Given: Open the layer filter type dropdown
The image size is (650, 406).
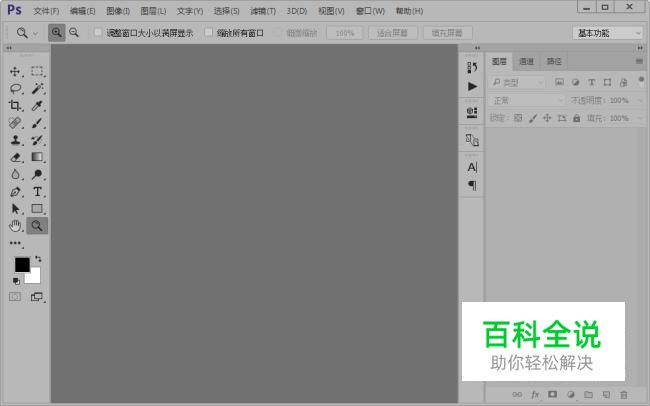Looking at the screenshot, I should click(x=517, y=83).
